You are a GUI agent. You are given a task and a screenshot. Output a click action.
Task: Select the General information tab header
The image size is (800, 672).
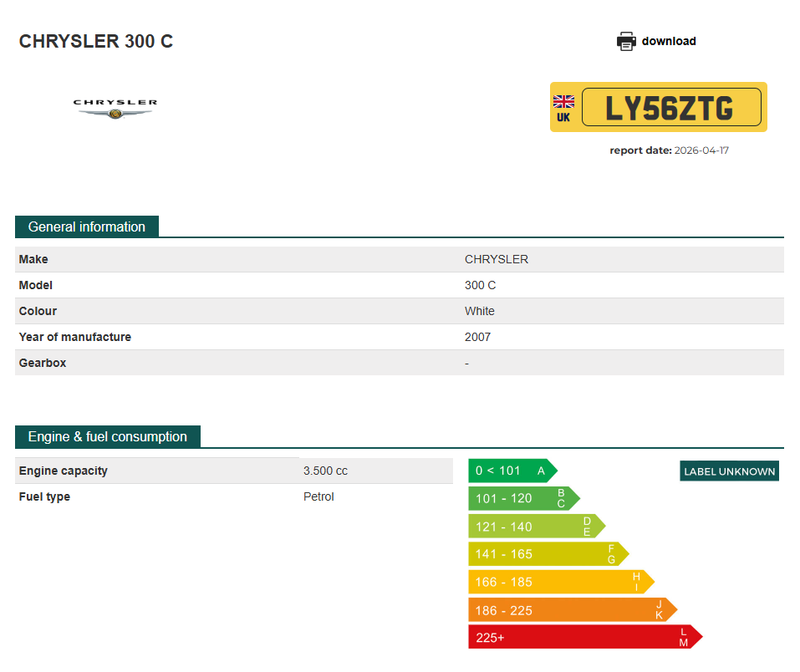coord(87,227)
